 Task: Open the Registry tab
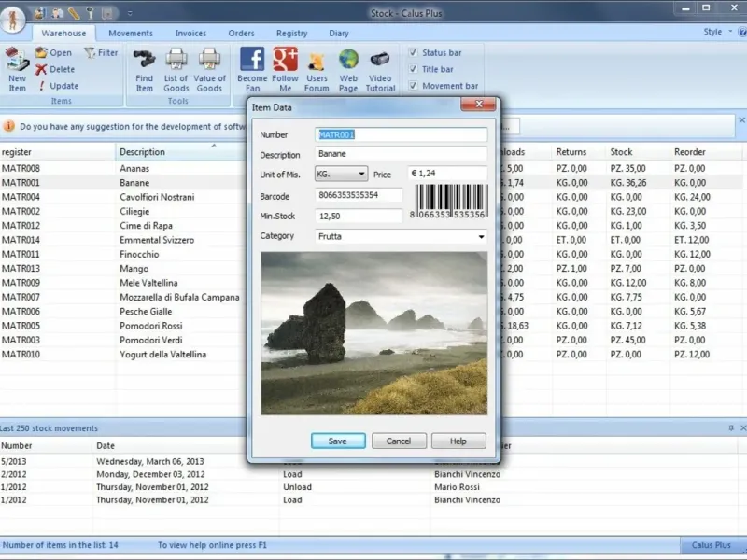pyautogui.click(x=291, y=34)
